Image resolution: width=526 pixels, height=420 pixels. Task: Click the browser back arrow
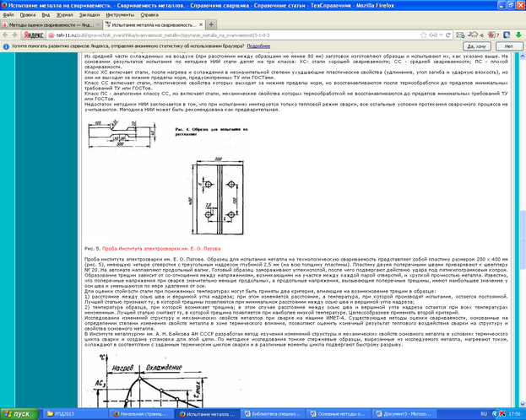[5, 35]
